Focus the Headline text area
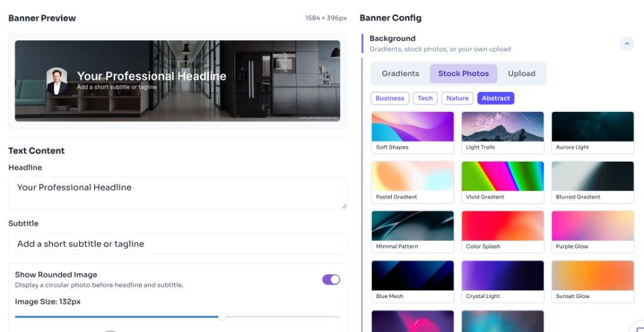644x332 pixels. click(177, 193)
